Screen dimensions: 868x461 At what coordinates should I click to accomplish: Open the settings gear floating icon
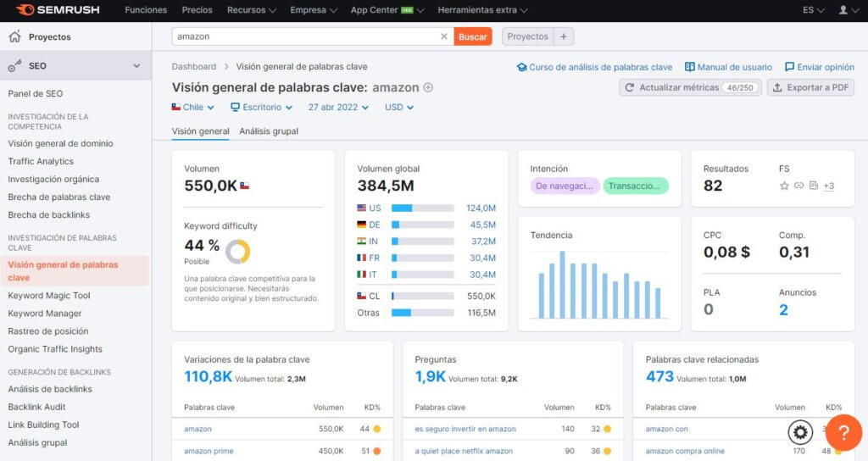(800, 432)
